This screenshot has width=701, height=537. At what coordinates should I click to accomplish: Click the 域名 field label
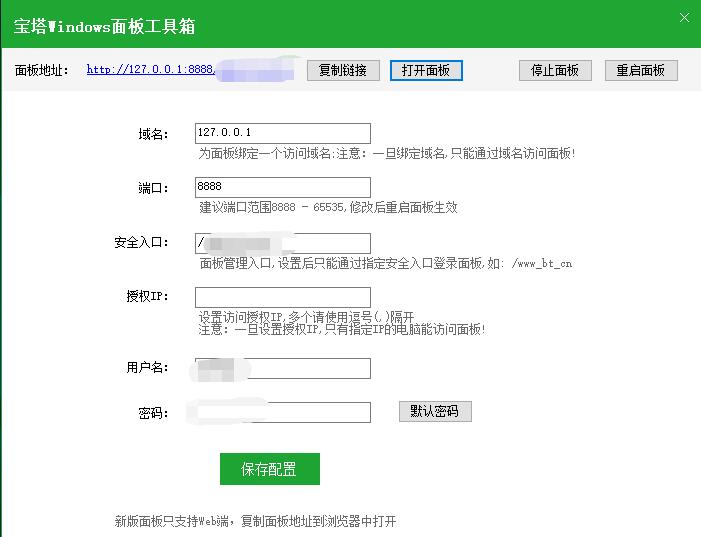tap(153, 134)
